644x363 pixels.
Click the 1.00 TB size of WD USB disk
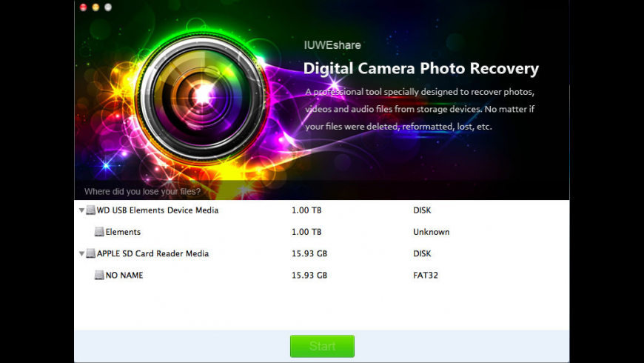pyautogui.click(x=306, y=210)
